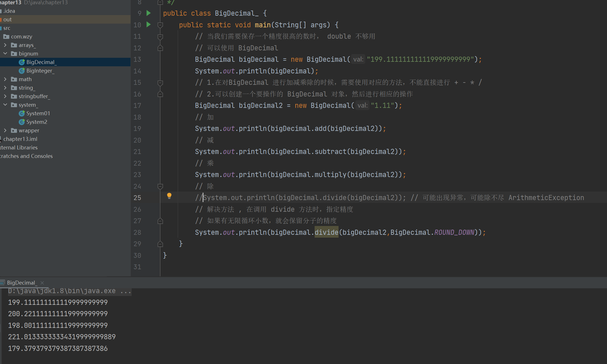Toggle comment fold marker at line 15
This screenshot has width=607, height=364.
point(160,83)
